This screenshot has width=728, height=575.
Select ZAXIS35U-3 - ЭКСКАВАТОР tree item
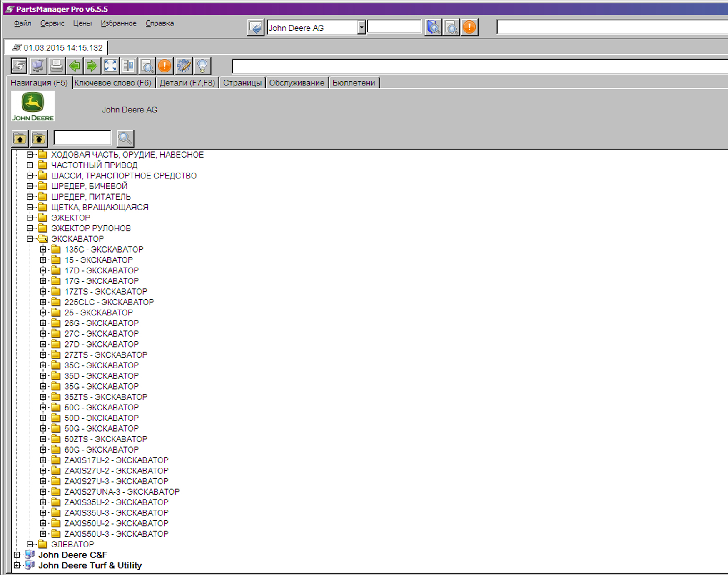tap(116, 512)
